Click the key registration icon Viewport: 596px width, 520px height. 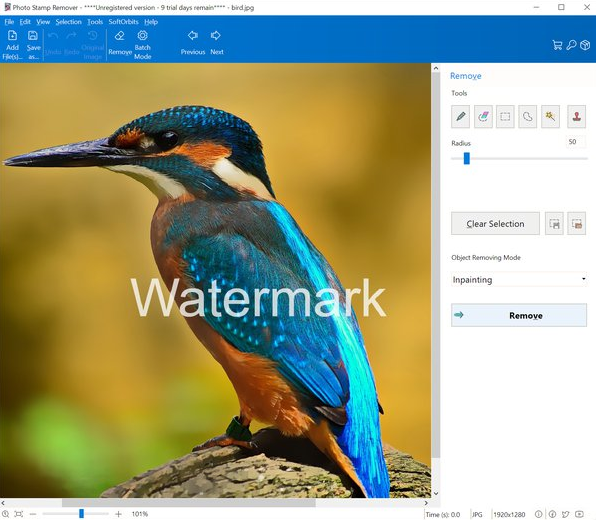coord(571,45)
